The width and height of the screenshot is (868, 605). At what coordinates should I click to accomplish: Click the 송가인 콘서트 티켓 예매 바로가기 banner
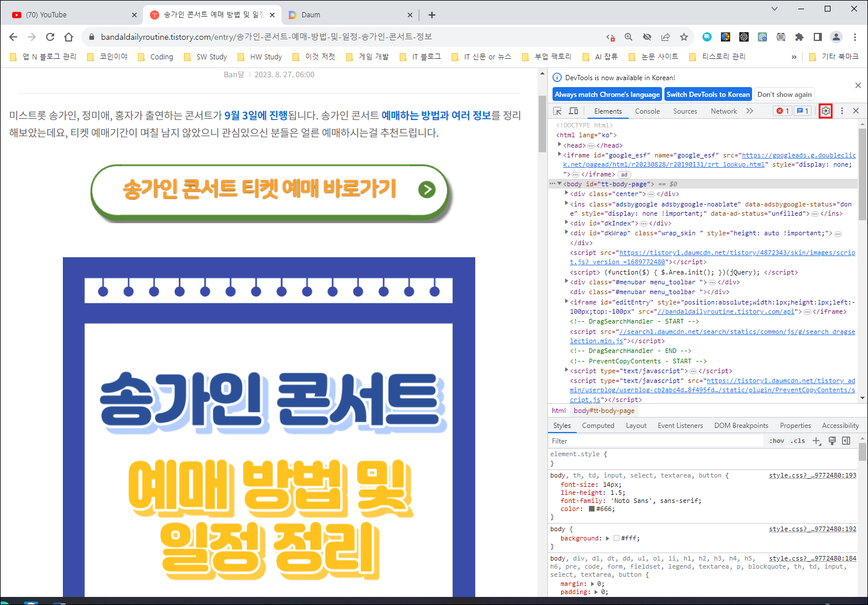click(270, 192)
